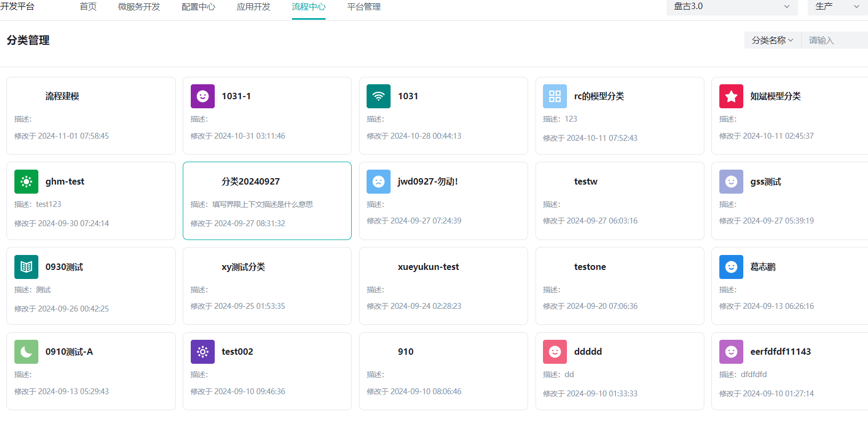
Task: Open the 微服务开发 menu
Action: point(139,7)
